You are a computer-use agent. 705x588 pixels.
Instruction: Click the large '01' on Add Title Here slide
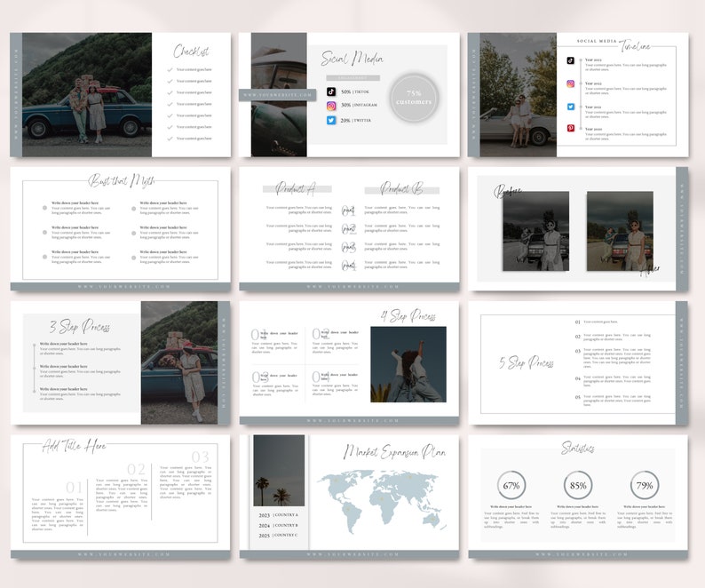(74, 488)
